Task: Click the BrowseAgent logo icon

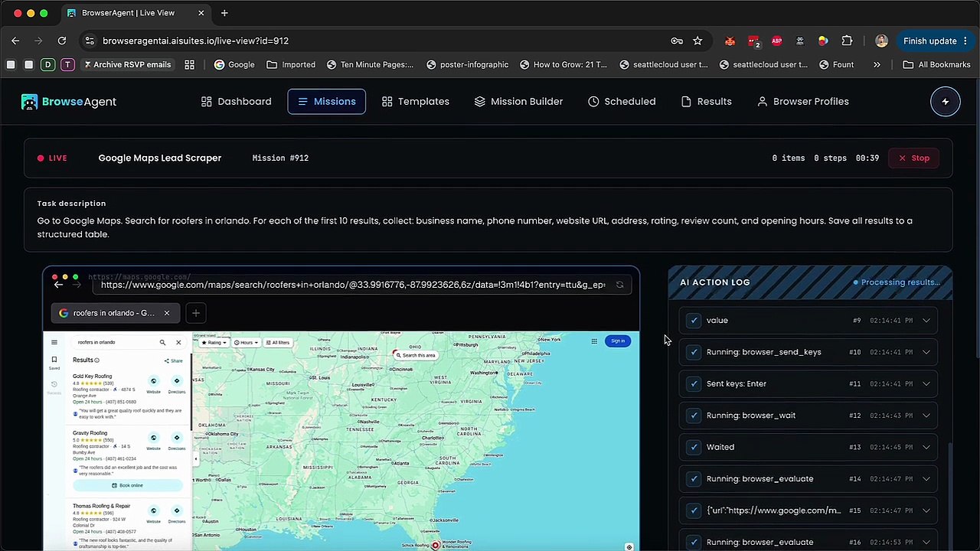Action: [x=29, y=102]
